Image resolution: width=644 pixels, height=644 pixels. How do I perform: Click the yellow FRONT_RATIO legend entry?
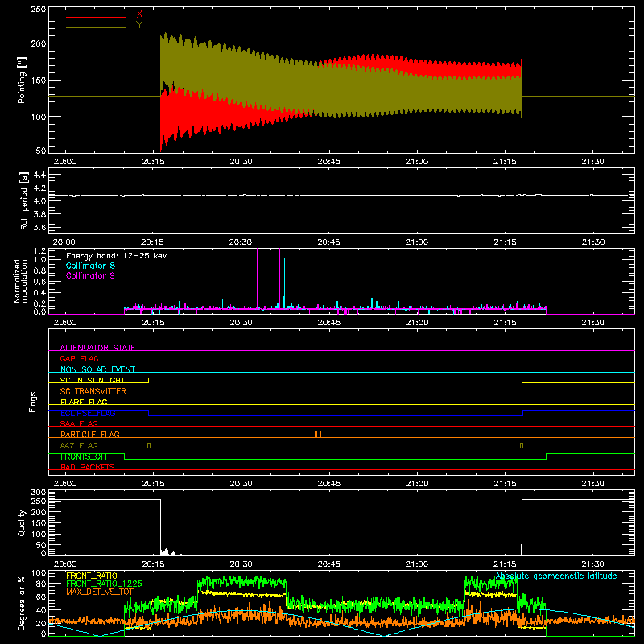coord(92,576)
